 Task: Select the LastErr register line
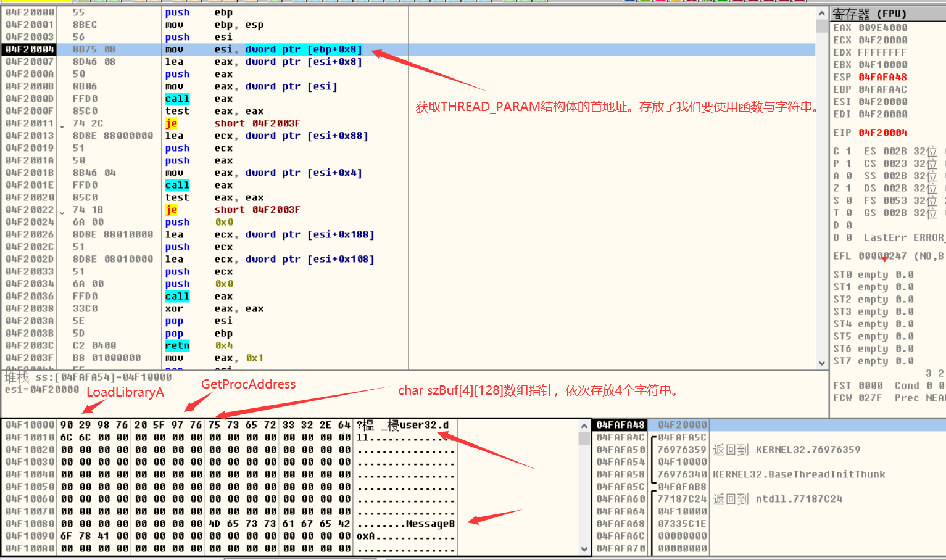(904, 237)
